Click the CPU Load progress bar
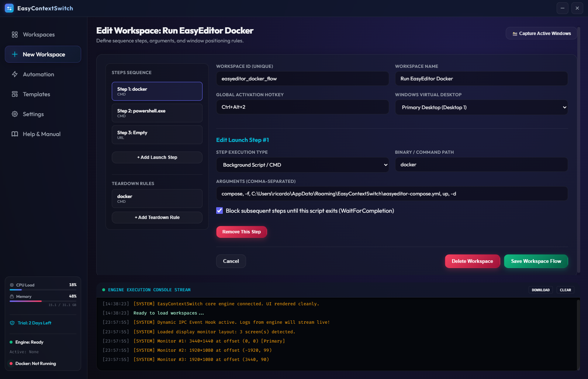 coord(43,290)
